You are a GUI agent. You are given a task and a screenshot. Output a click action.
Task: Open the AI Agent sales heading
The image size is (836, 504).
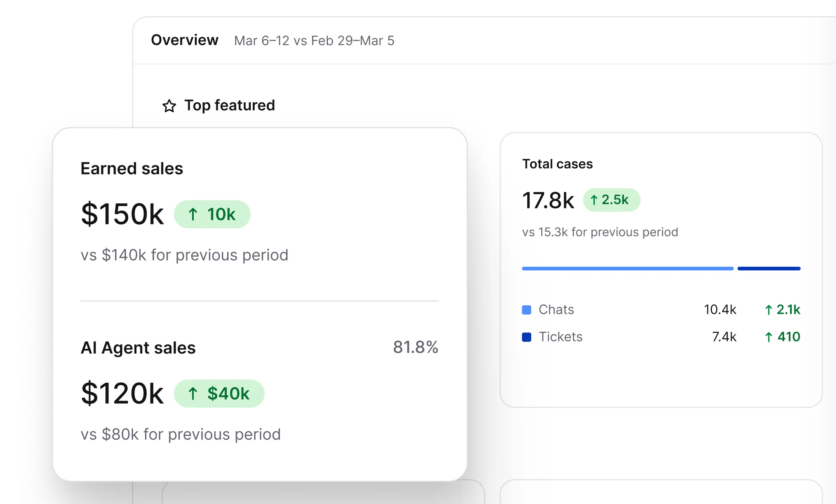pos(138,348)
